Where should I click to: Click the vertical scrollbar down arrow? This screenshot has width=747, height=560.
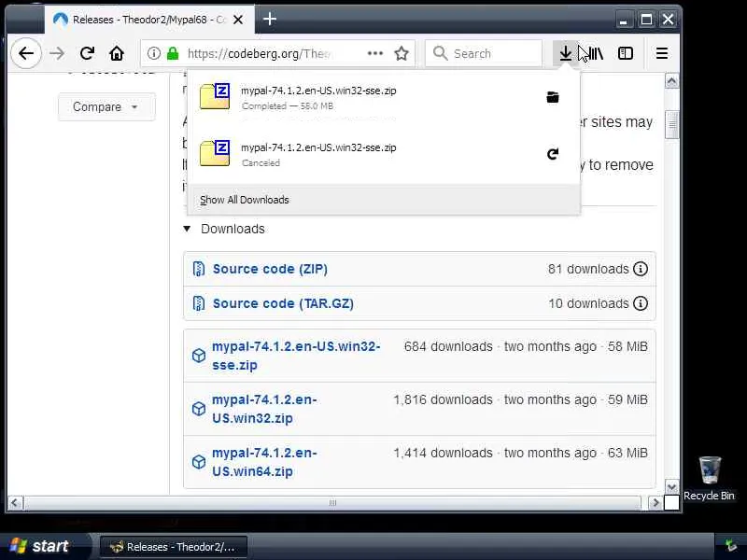coord(671,486)
